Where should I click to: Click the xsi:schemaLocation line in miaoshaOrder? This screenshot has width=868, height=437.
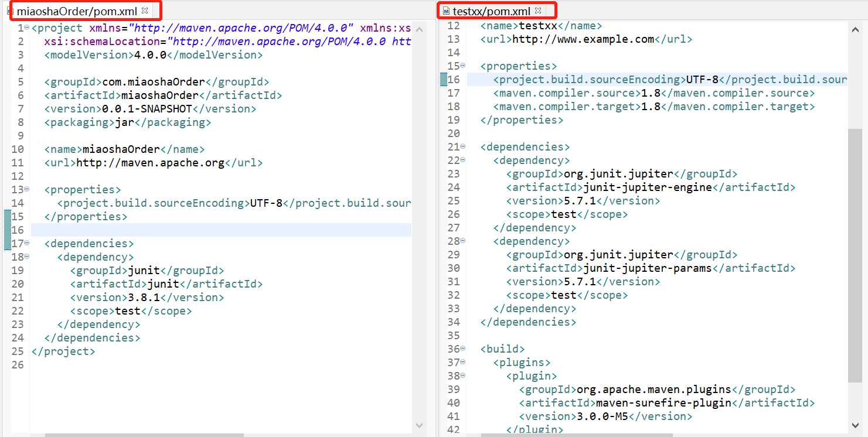coord(227,42)
